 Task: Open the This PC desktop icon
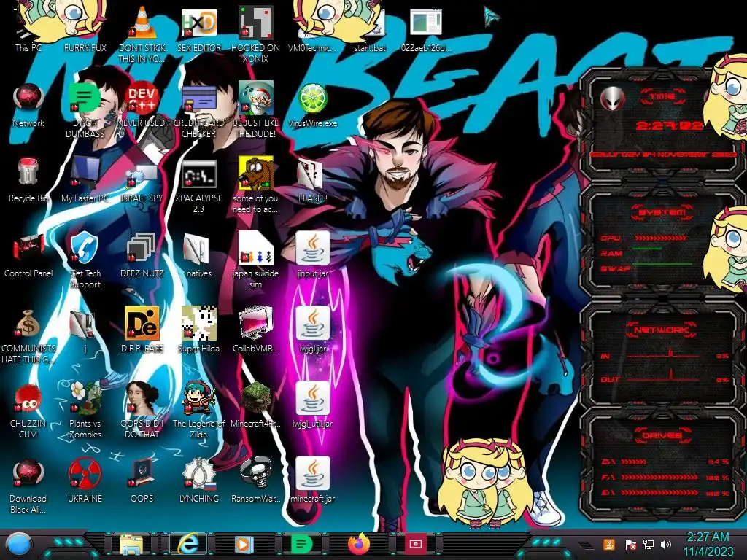[28, 28]
